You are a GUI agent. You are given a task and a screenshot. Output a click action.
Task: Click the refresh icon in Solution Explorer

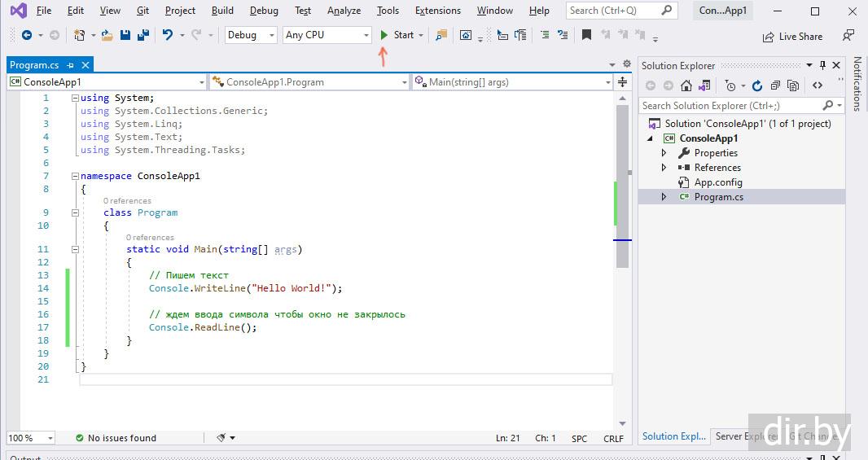[756, 85]
